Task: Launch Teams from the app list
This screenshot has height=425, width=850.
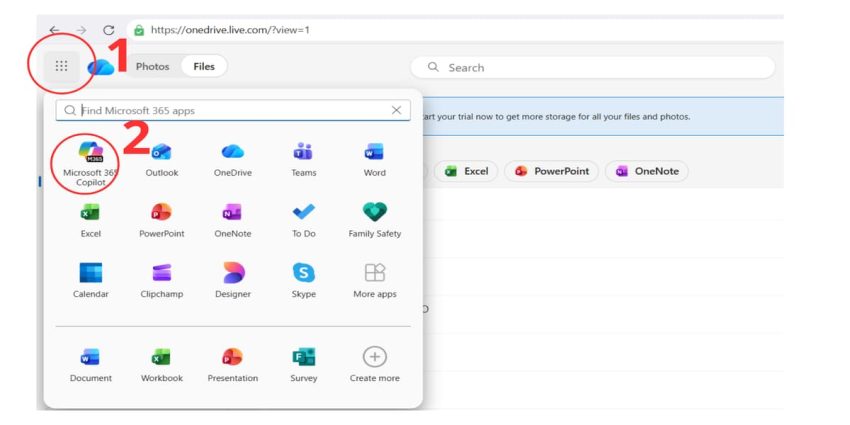Action: point(304,160)
